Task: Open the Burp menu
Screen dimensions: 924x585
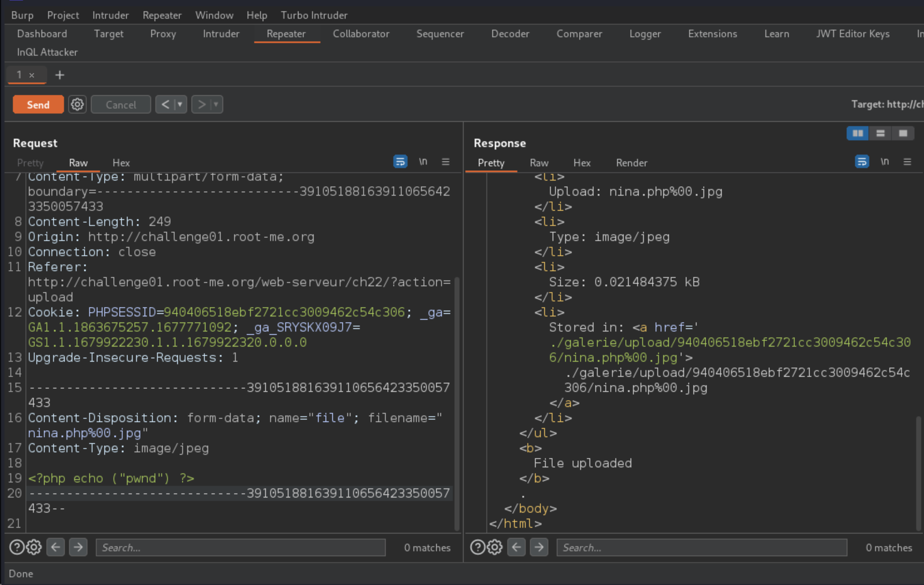Action: click(x=22, y=15)
